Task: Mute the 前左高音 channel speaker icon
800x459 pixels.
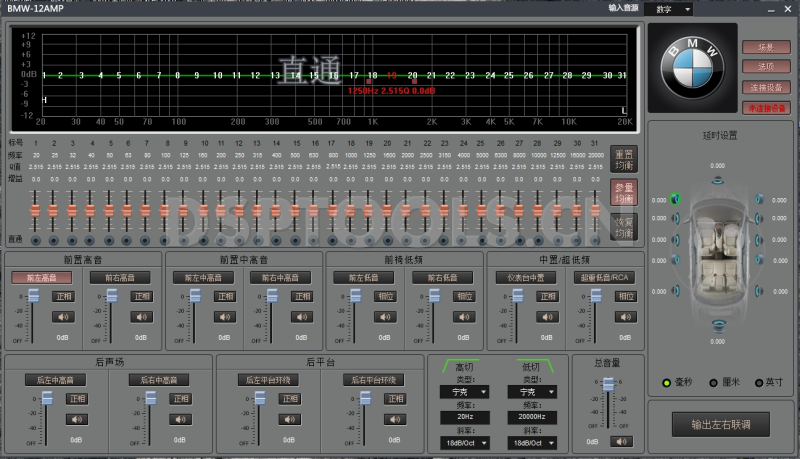Action: [64, 316]
